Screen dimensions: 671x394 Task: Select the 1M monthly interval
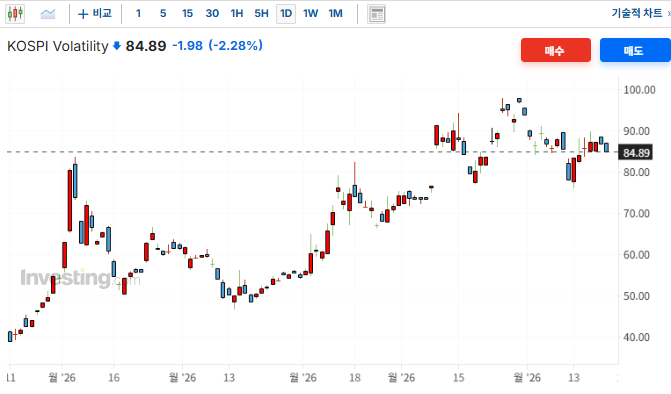pyautogui.click(x=336, y=14)
